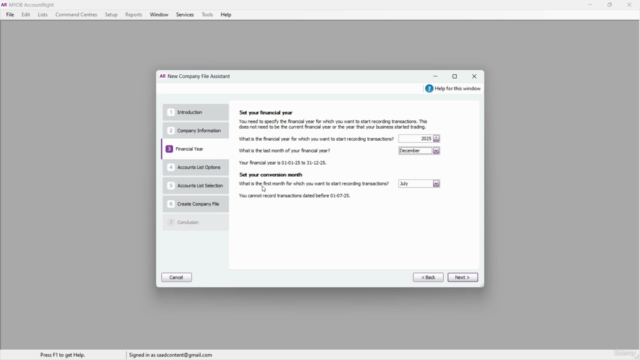
Task: Open the Lists menu
Action: point(42,15)
